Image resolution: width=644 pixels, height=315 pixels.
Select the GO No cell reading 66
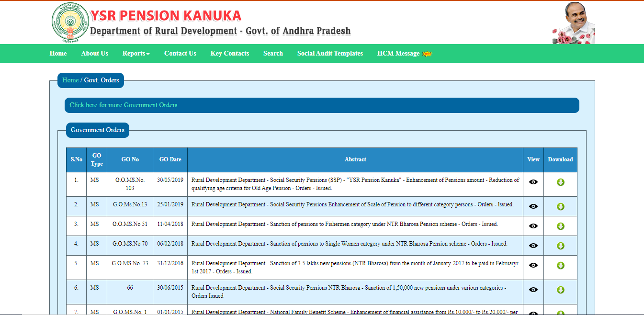(130, 292)
